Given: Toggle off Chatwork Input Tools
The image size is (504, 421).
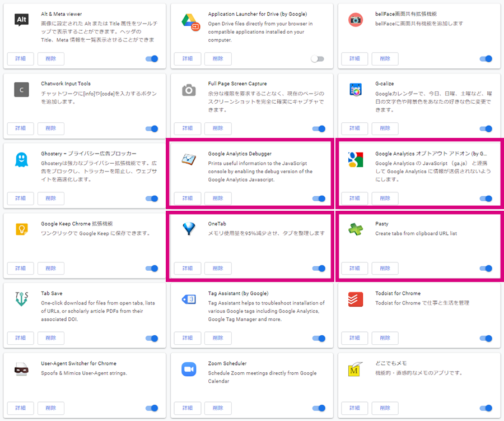Looking at the screenshot, I should pyautogui.click(x=152, y=129).
